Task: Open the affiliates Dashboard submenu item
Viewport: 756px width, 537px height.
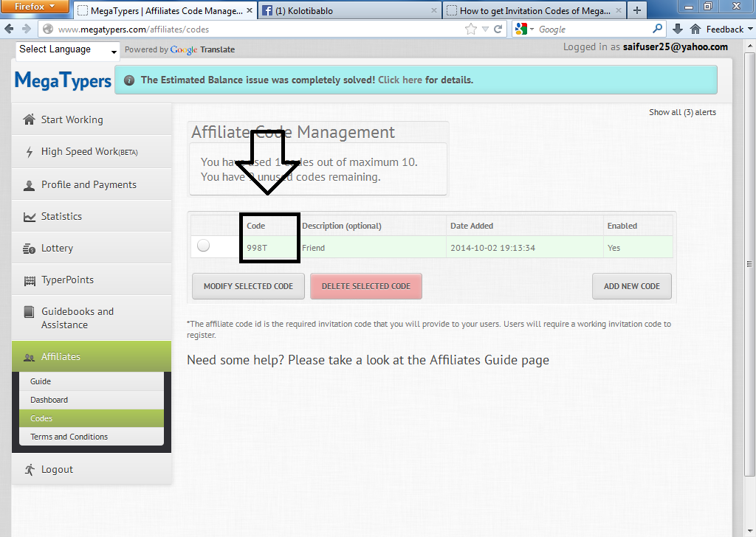Action: click(92, 400)
